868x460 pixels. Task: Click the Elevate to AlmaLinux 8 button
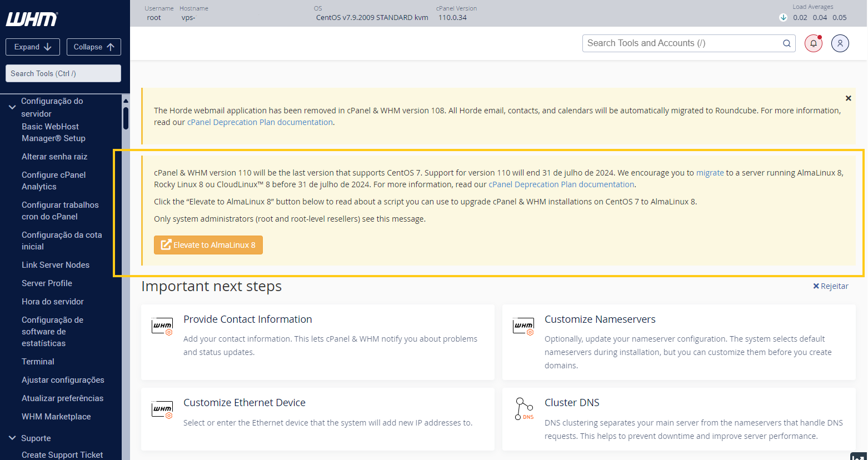208,245
